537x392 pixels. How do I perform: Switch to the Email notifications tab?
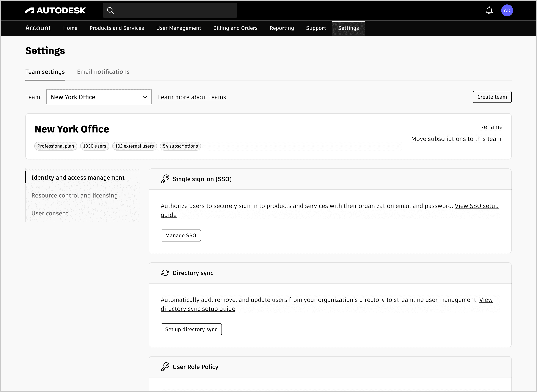tap(103, 72)
